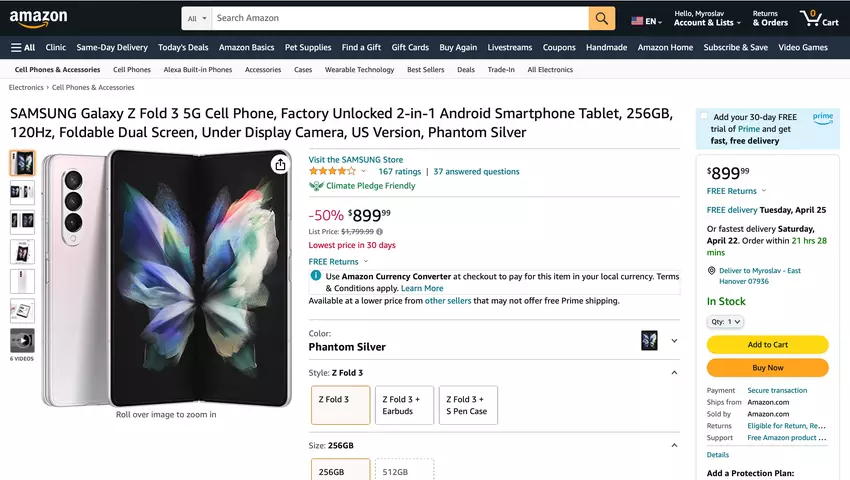Click the Phantom Silver color swatch image

click(649, 340)
